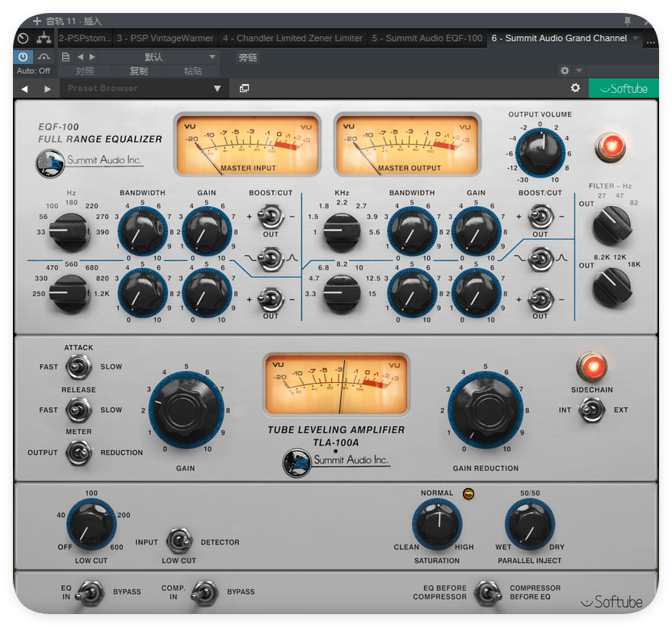Screen dimensions: 672x627
Task: Click the saturation LED next to NORMAL
Action: pyautogui.click(x=468, y=494)
